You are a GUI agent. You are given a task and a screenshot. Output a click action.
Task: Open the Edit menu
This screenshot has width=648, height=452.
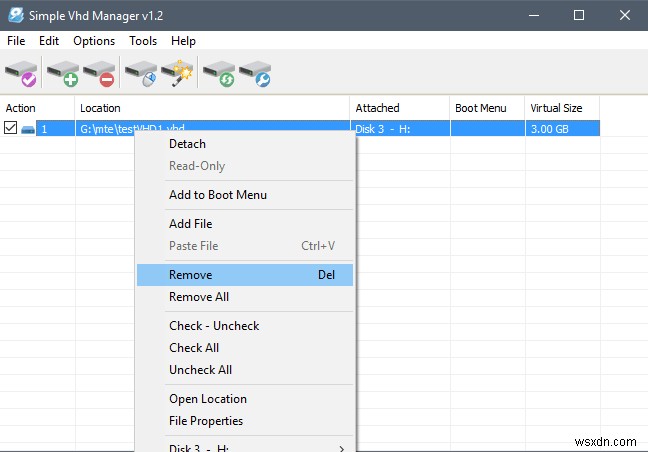click(x=49, y=41)
